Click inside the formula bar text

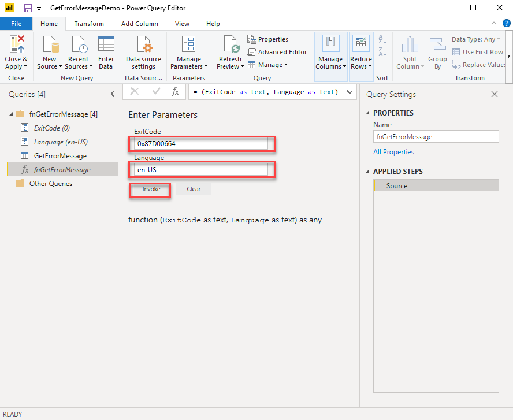pos(266,92)
